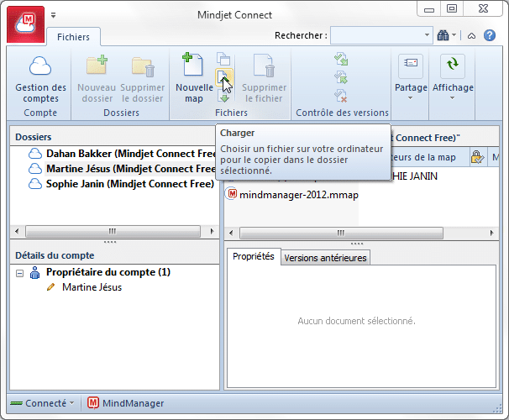
Task: Click the file list left scroll arrow
Action: click(231, 233)
